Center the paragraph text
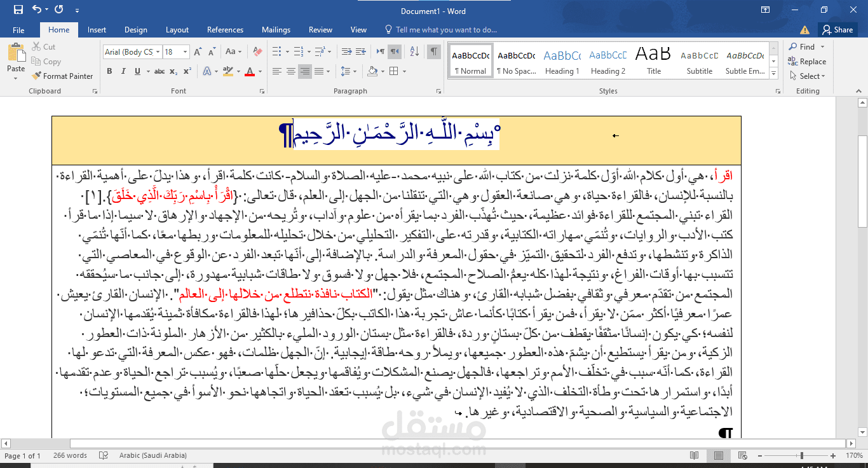Viewport: 868px width, 468px height. point(291,71)
